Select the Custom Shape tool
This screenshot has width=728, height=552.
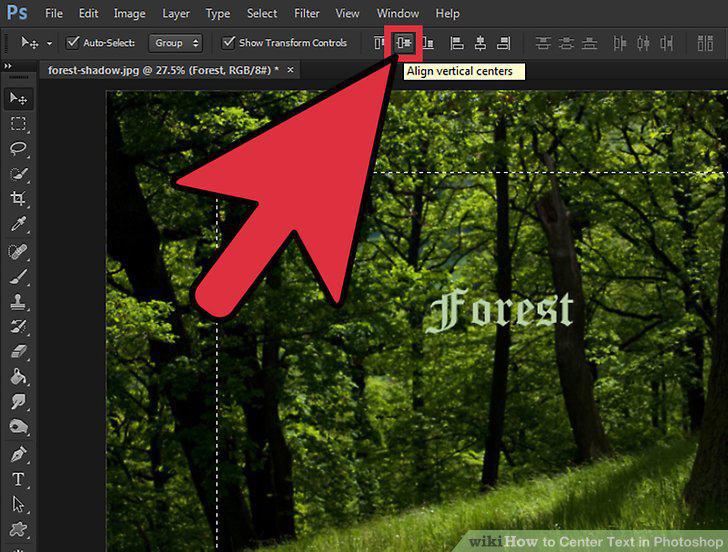pos(19,529)
